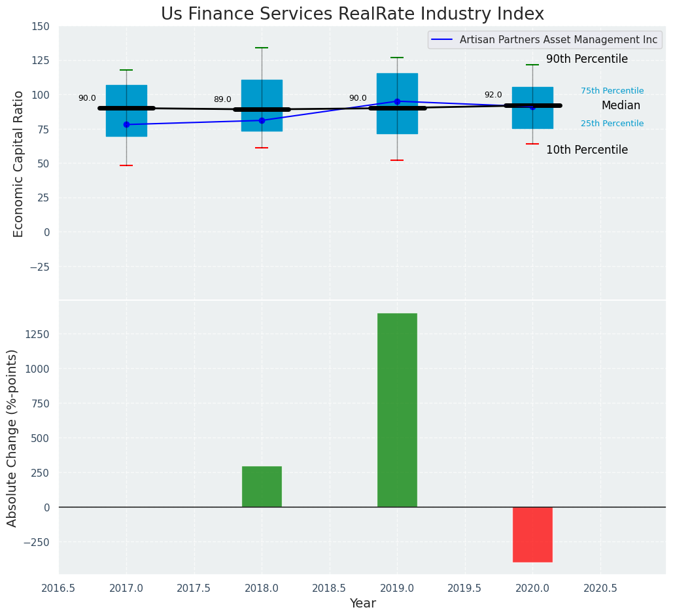
Task: Click the chart title text
Action: click(352, 14)
